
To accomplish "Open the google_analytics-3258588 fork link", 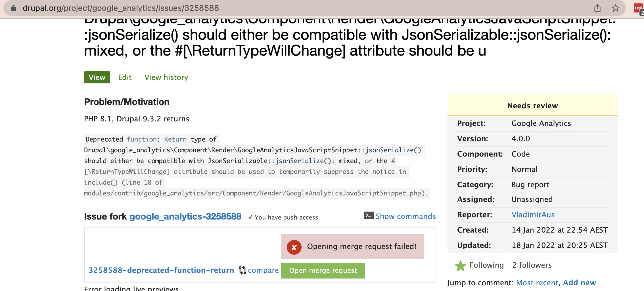I will 185,216.
